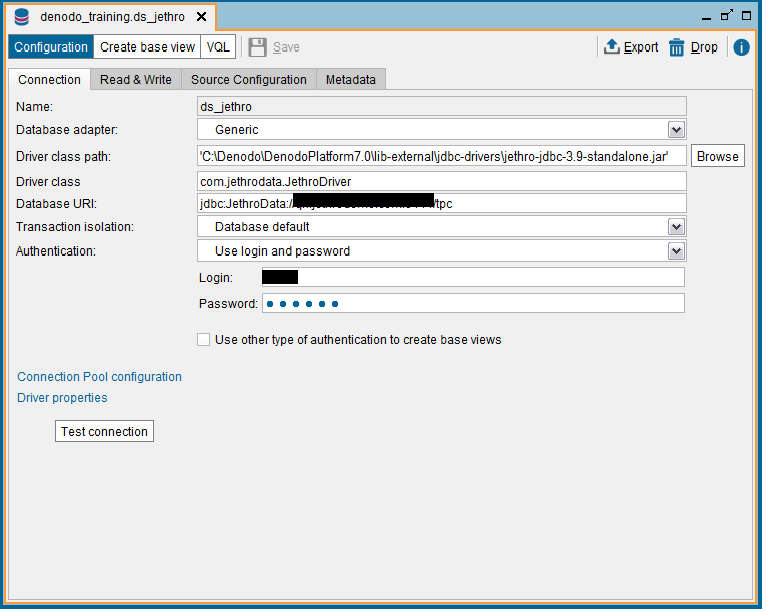Expand the Database adapter dropdown arrow

(676, 130)
